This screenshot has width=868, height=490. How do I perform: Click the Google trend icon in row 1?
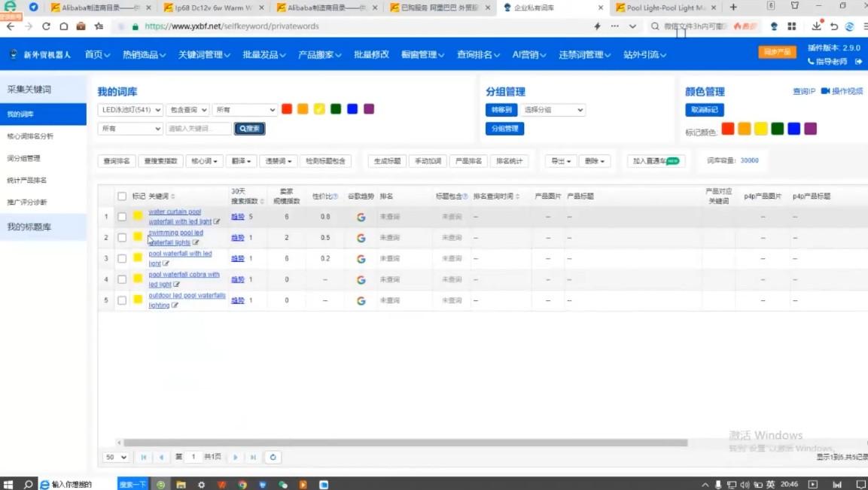tap(361, 217)
